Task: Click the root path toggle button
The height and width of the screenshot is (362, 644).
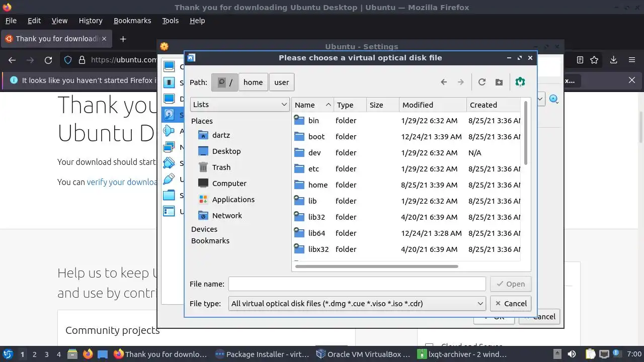Action: [x=224, y=82]
